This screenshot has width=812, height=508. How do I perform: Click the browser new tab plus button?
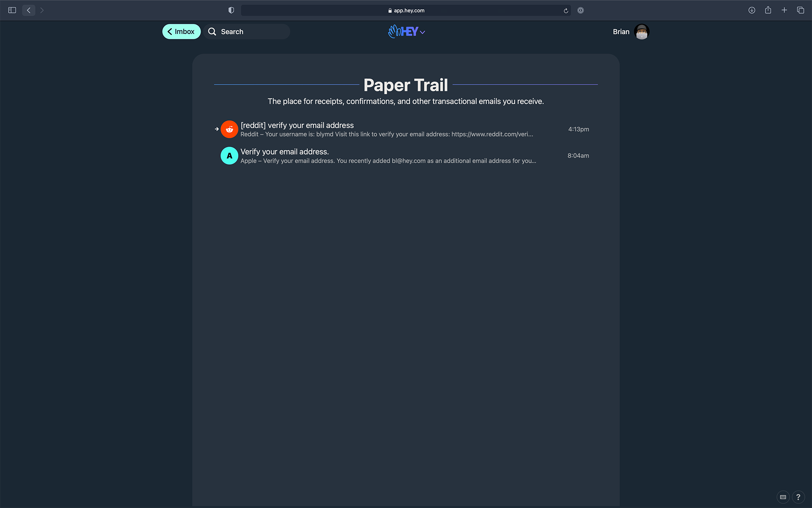tap(783, 10)
